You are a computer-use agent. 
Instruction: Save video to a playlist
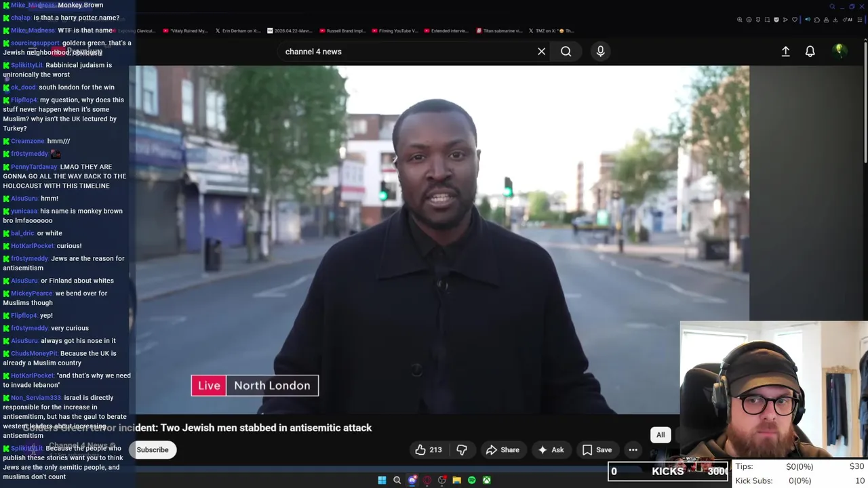point(597,450)
